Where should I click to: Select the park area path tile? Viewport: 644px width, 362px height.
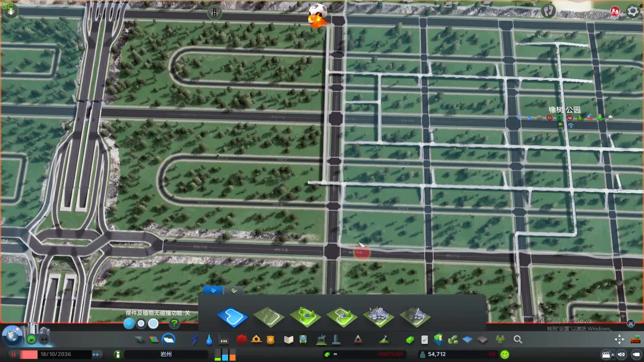[x=269, y=317]
